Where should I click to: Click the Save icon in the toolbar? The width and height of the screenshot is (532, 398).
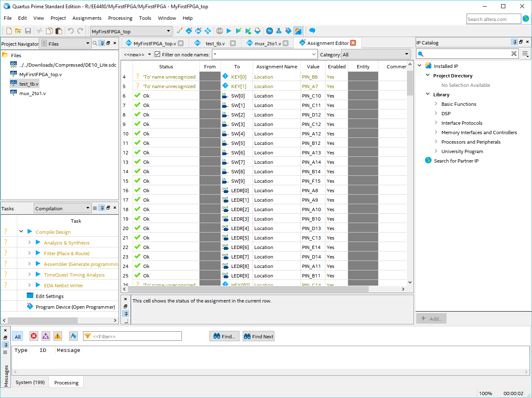point(28,31)
